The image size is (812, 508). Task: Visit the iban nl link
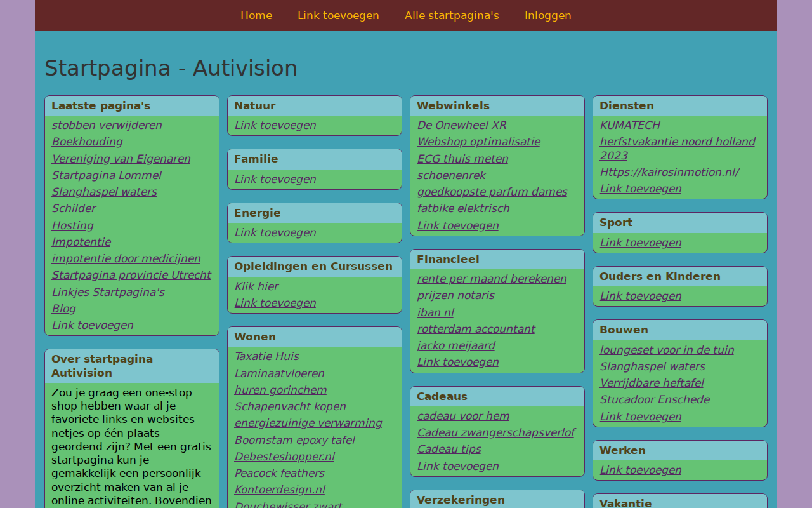pos(435,312)
